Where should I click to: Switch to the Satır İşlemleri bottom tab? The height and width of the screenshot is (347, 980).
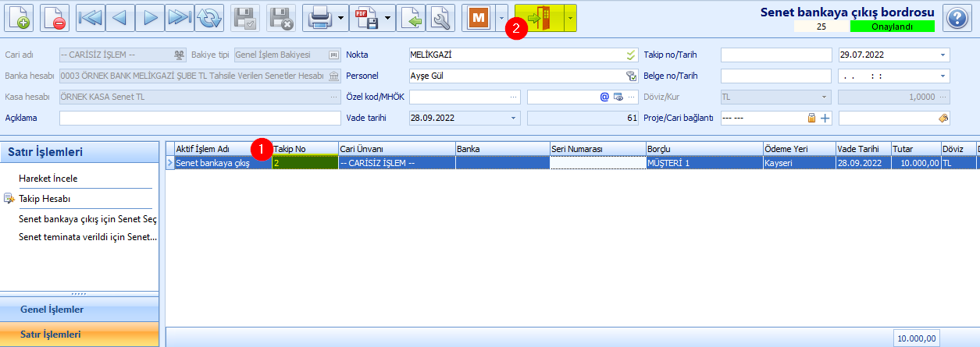coord(80,334)
